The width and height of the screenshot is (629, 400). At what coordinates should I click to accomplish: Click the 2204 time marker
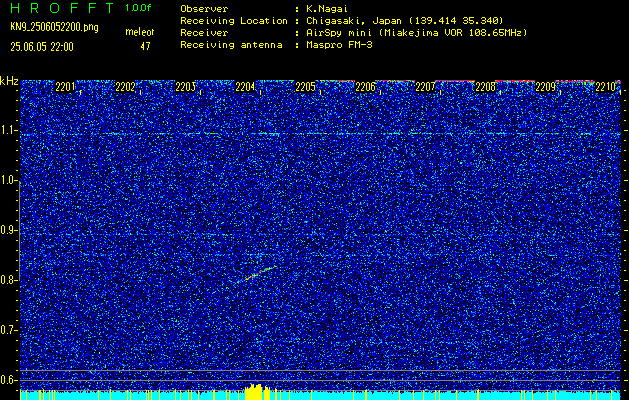click(x=245, y=87)
